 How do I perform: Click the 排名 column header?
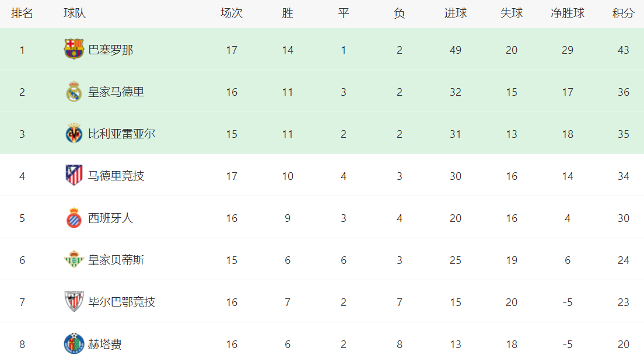point(22,13)
